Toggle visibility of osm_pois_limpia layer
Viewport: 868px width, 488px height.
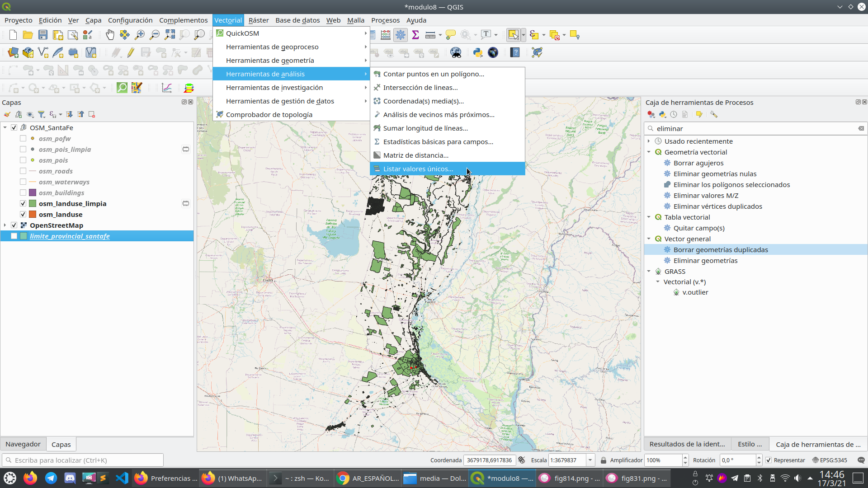(x=23, y=149)
